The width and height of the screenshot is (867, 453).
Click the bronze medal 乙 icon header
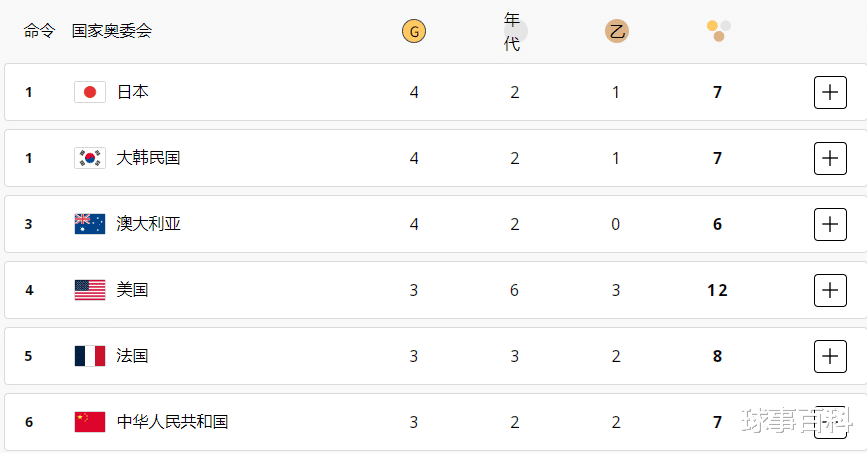pos(617,31)
